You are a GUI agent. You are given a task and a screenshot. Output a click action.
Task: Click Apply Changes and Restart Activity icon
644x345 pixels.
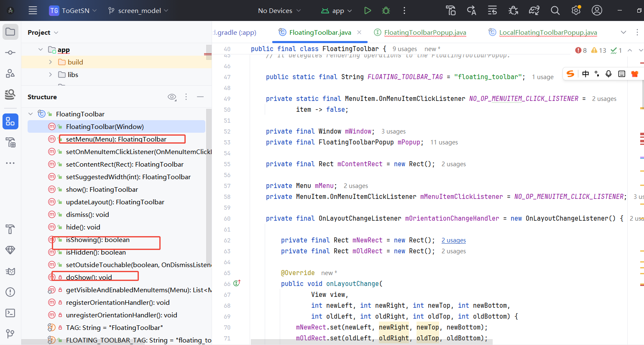click(472, 10)
